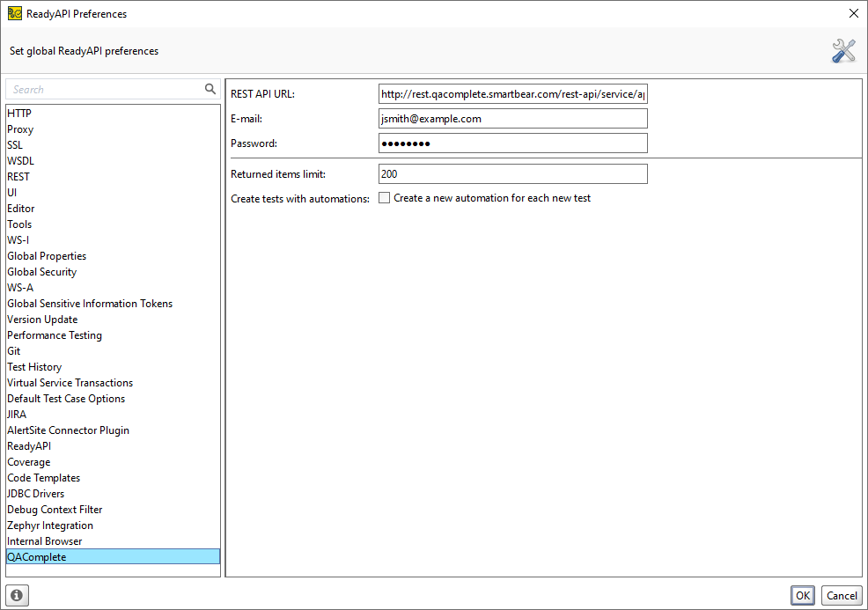
Task: Click the Returned items limit field
Action: pos(512,173)
